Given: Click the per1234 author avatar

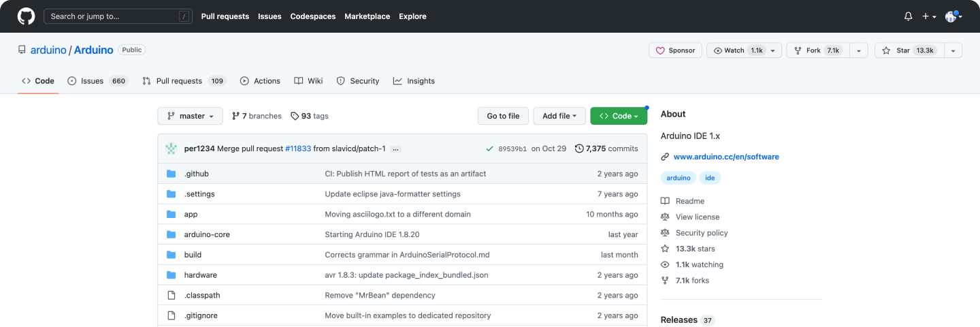Looking at the screenshot, I should 171,149.
